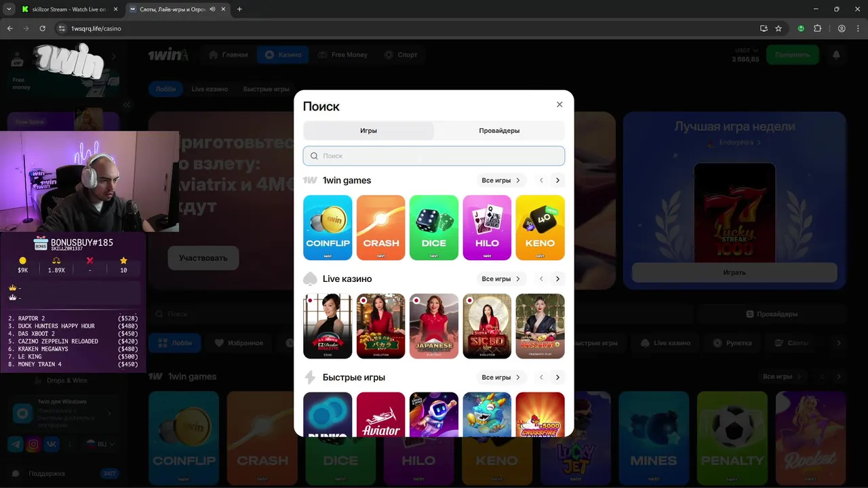
Task: Go back in the browser
Action: (10, 28)
